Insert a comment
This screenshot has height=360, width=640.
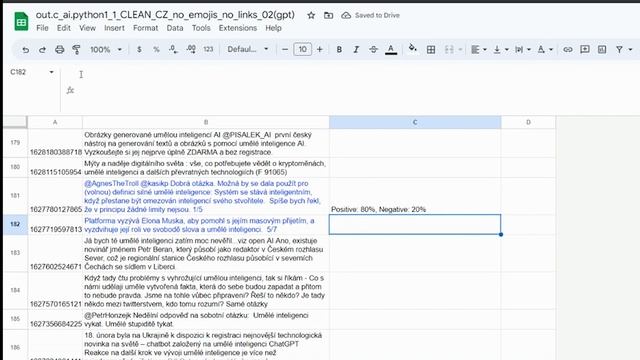[584, 50]
